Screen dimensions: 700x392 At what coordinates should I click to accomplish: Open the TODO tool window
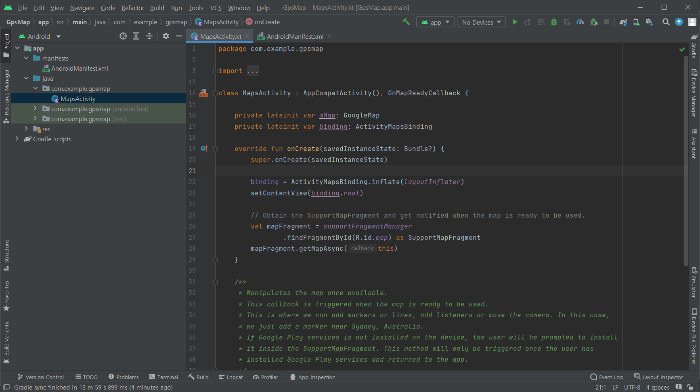pyautogui.click(x=87, y=377)
